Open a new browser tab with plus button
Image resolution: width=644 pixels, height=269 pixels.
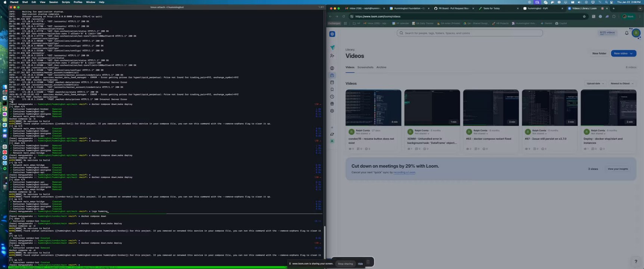[613, 8]
